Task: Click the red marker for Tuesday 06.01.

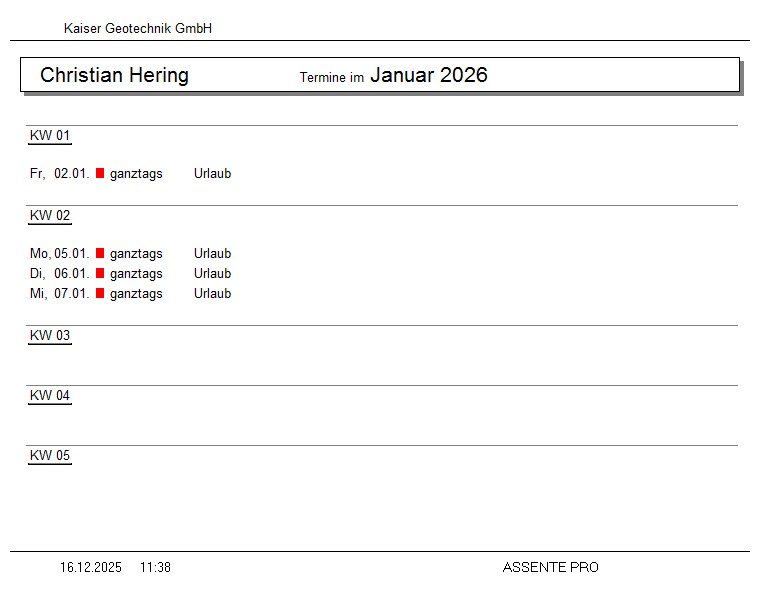Action: (x=100, y=273)
